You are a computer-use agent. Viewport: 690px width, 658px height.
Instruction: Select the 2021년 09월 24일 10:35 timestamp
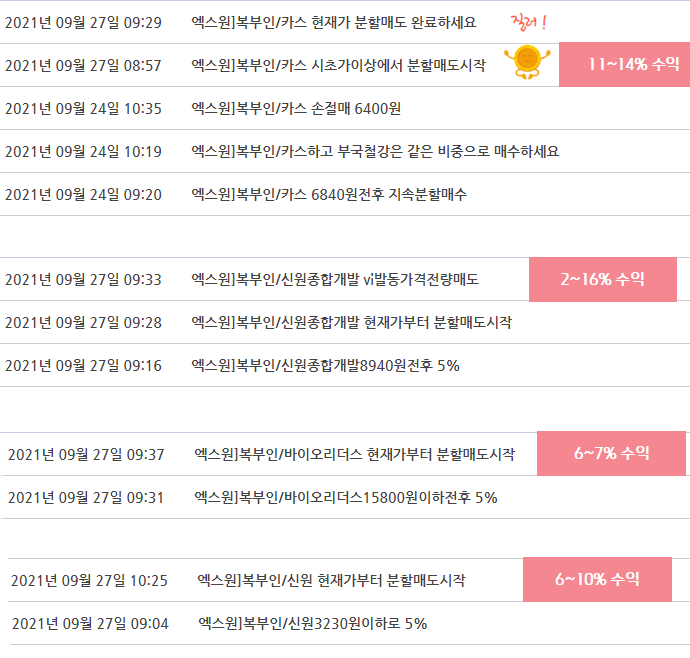pos(83,109)
